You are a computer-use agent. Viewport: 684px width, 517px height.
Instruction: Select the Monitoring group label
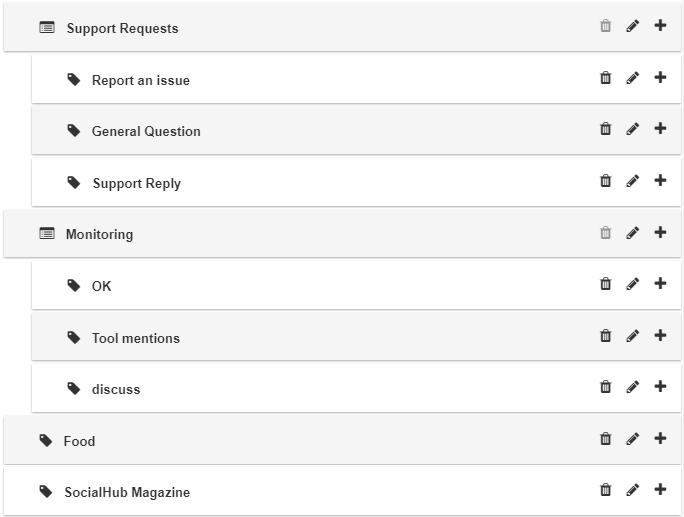[x=99, y=235]
